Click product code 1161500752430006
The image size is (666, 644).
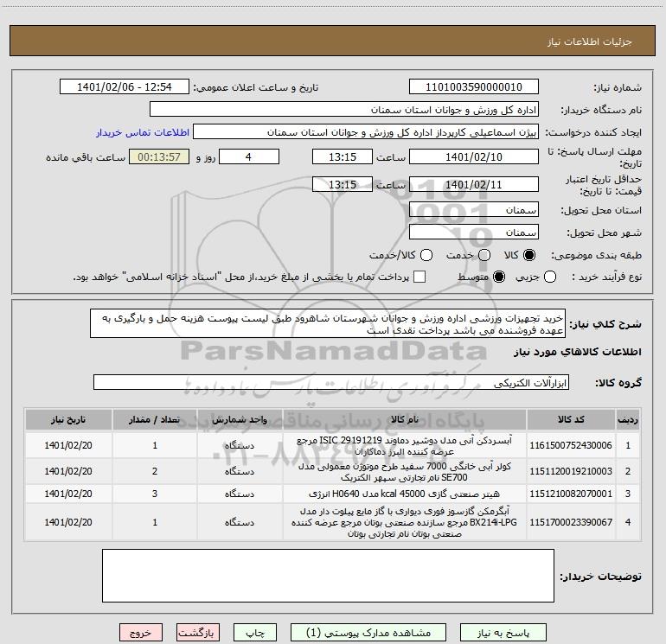click(571, 445)
